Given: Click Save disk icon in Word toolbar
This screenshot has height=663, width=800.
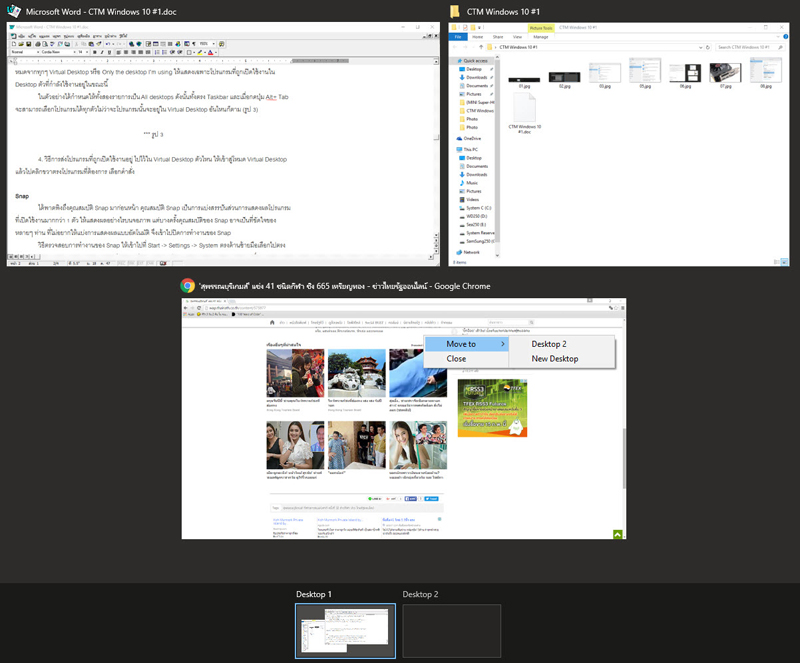Looking at the screenshot, I should click(29, 44).
